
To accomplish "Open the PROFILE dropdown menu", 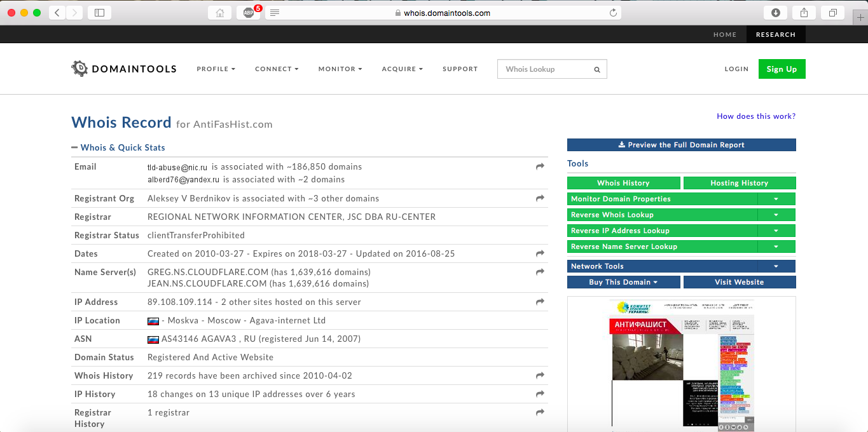I will pos(216,69).
